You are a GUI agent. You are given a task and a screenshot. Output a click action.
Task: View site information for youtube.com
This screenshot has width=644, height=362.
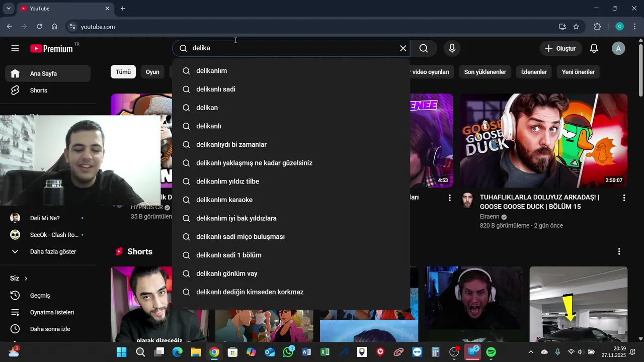[x=72, y=27]
